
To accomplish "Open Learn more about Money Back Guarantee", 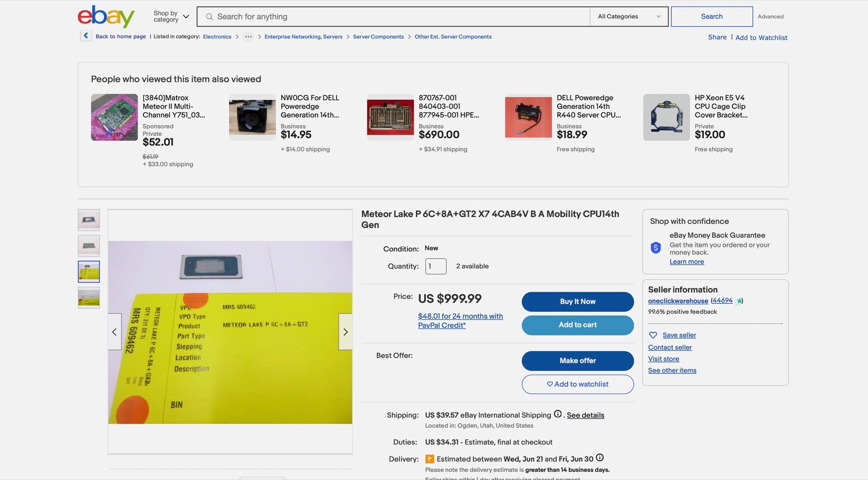I will 687,262.
